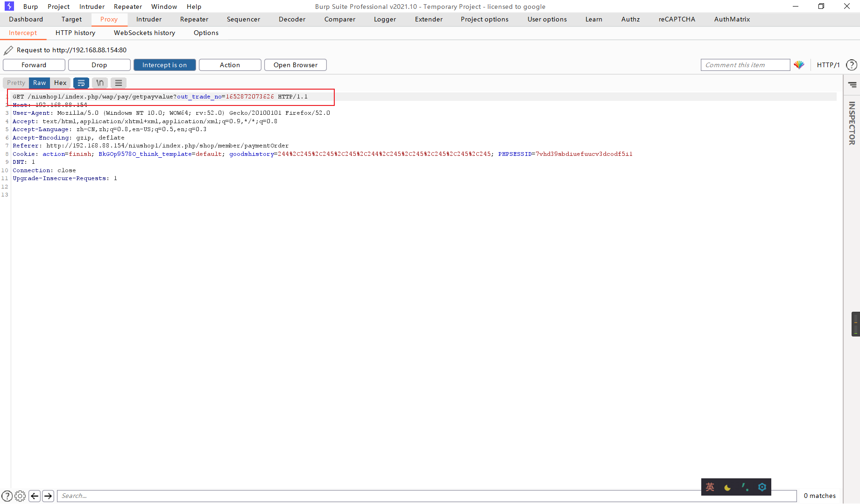Switch to the Target tab

click(x=71, y=19)
